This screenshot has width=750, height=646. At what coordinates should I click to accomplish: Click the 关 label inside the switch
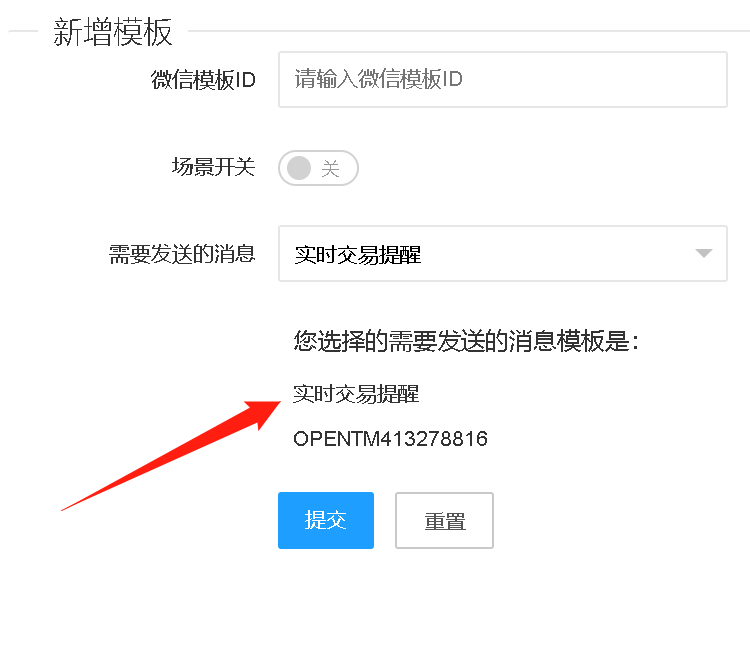tap(331, 168)
